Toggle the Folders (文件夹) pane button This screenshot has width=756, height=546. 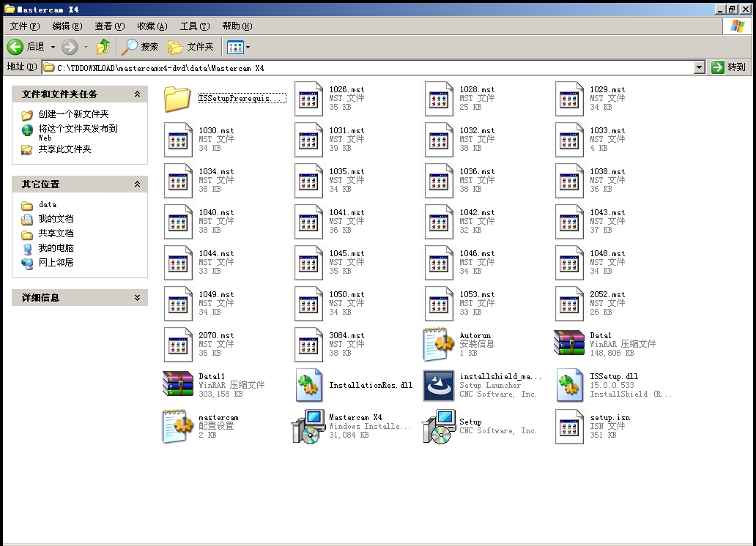click(x=190, y=47)
